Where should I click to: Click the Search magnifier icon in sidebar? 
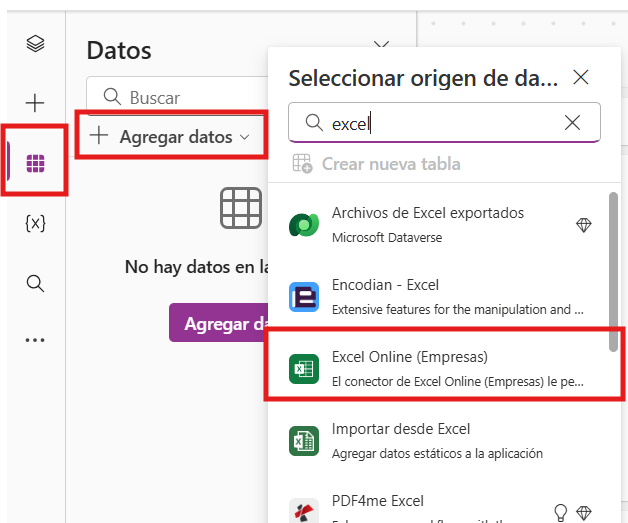click(x=35, y=283)
